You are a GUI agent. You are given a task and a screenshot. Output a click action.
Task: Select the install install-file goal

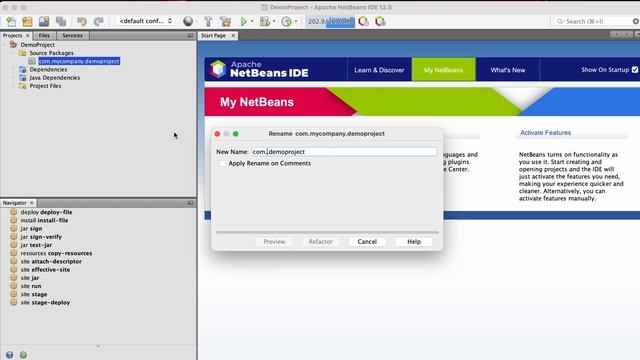pyautogui.click(x=44, y=220)
